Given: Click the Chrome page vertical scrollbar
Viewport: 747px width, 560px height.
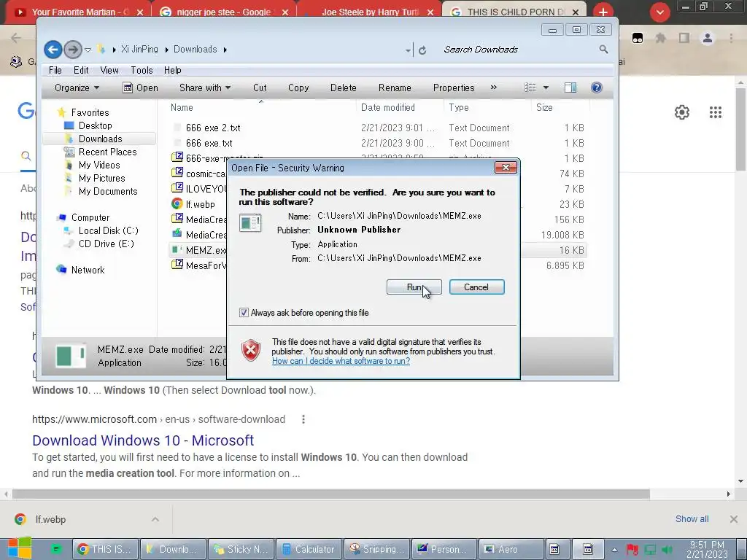Looking at the screenshot, I should (741, 128).
